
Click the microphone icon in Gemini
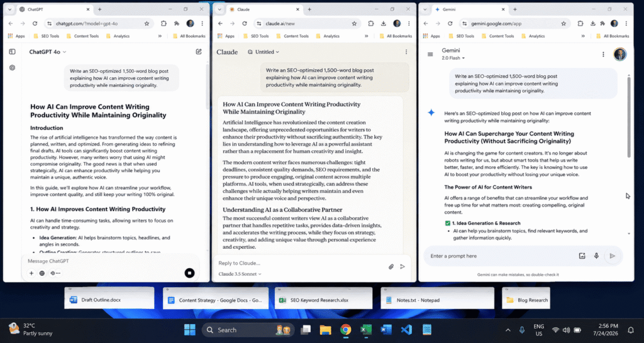point(596,256)
